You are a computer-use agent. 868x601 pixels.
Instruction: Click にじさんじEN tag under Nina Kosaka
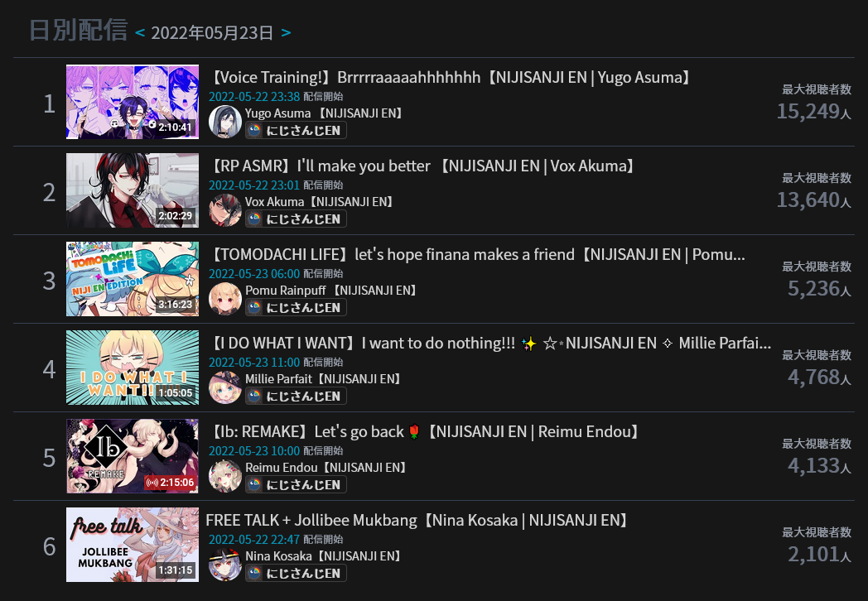click(x=297, y=574)
